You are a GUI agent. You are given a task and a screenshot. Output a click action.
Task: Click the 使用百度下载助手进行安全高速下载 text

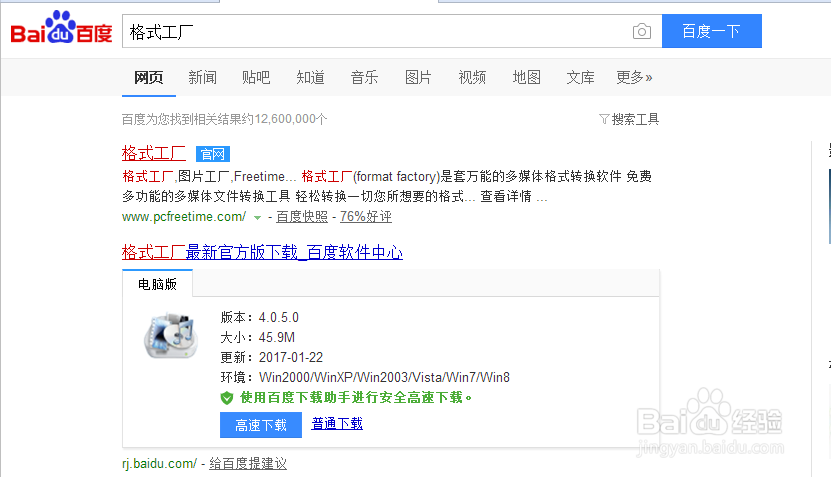coord(356,398)
